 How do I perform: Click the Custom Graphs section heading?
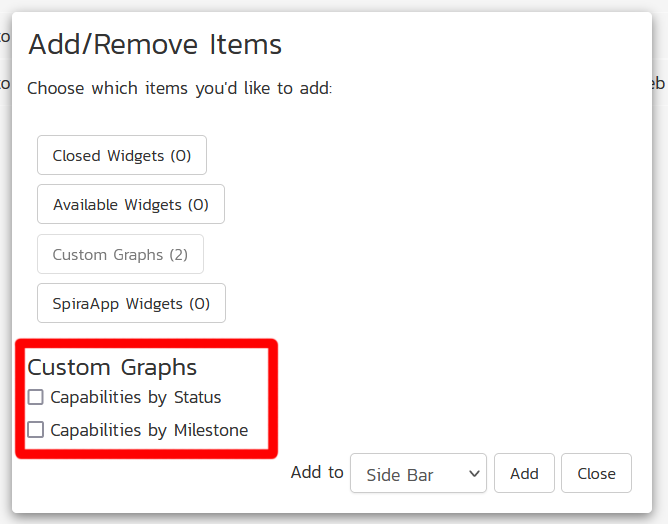point(112,367)
